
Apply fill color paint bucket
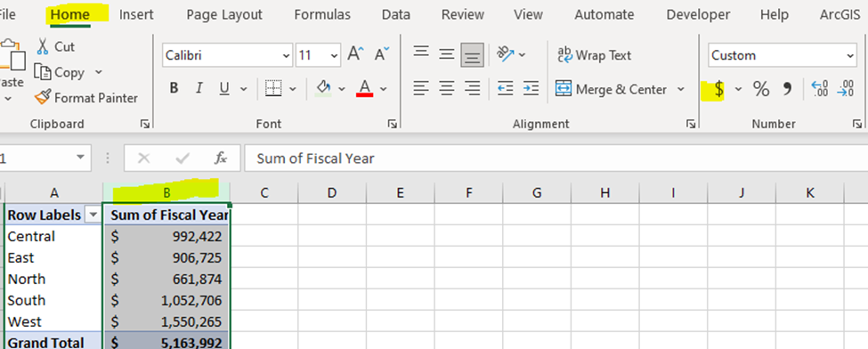pos(324,88)
